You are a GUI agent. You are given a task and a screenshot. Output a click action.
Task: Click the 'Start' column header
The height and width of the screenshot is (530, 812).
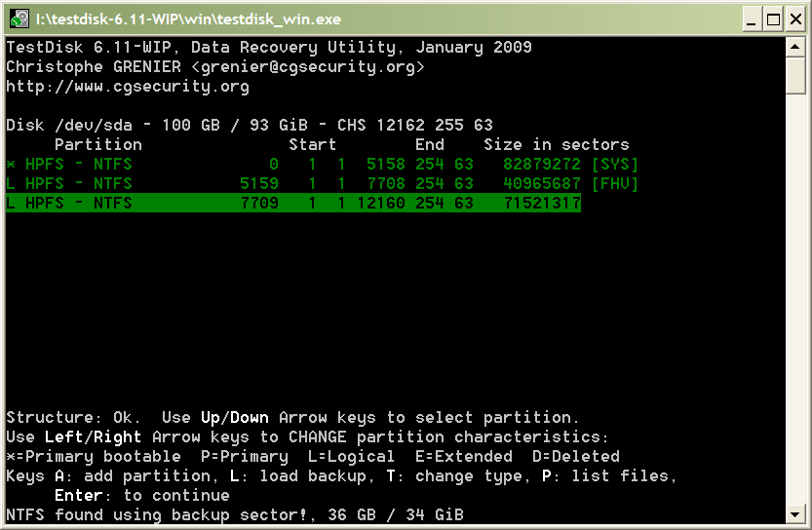point(312,144)
